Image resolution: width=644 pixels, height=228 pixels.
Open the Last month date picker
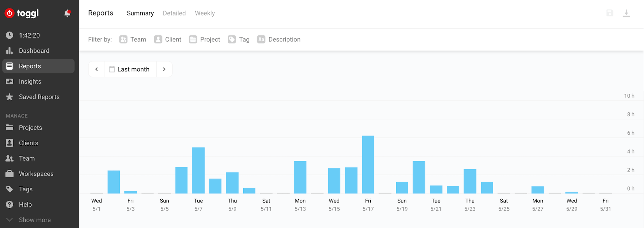pos(130,69)
